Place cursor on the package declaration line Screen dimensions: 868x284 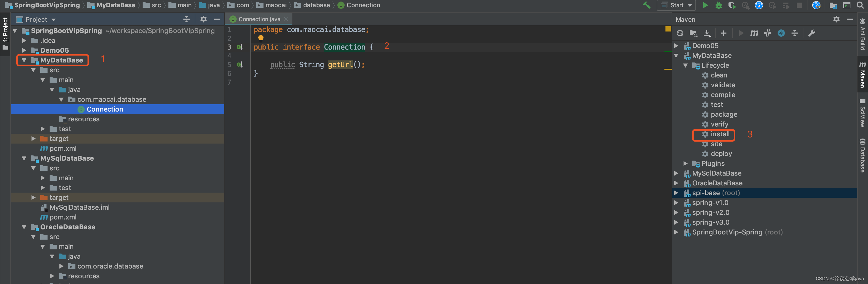311,30
